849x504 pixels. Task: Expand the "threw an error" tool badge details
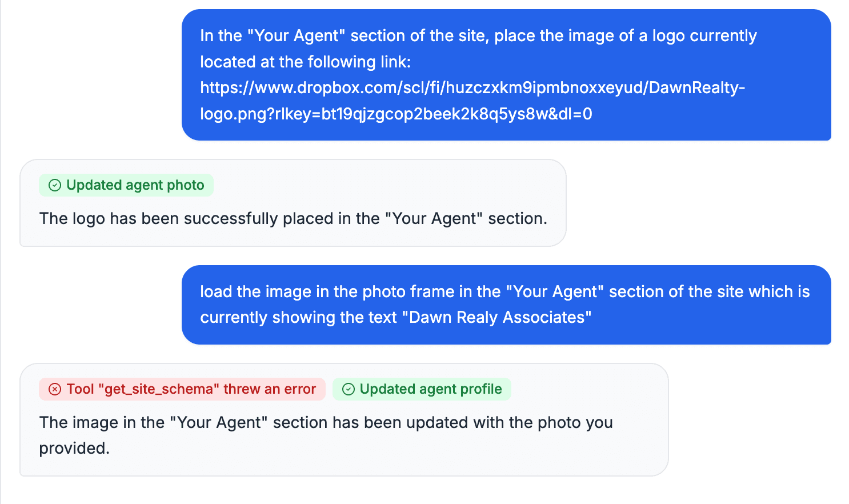[x=269, y=389]
